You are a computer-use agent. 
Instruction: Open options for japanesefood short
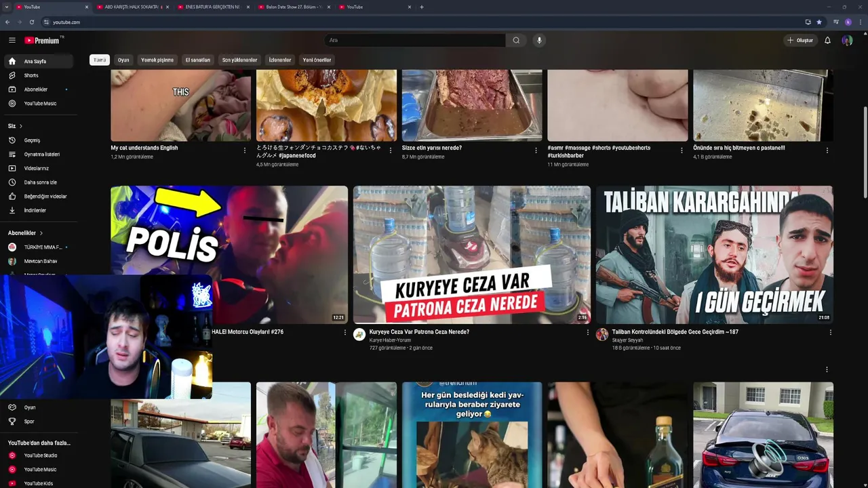pyautogui.click(x=391, y=150)
